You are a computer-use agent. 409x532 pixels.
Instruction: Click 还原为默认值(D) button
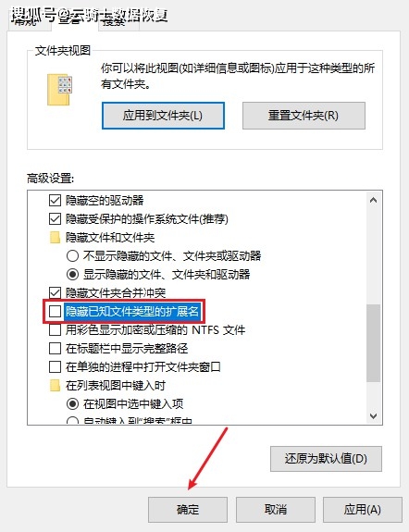(326, 459)
